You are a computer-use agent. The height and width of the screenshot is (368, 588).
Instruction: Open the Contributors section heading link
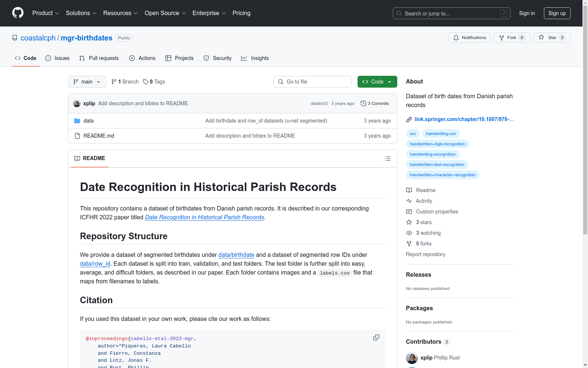[428, 342]
